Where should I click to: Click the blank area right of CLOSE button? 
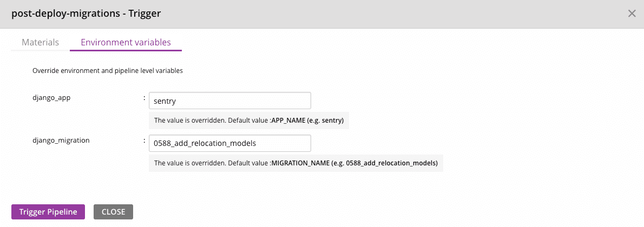(x=325, y=212)
